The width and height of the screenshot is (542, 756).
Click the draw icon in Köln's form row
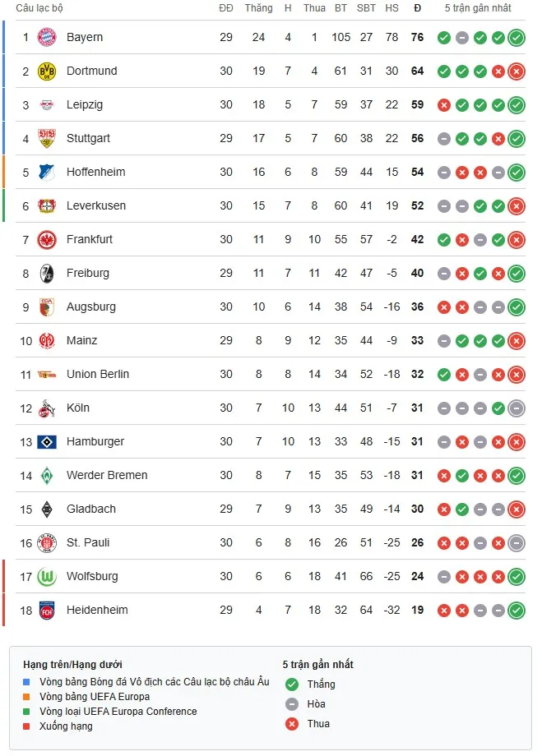(445, 408)
